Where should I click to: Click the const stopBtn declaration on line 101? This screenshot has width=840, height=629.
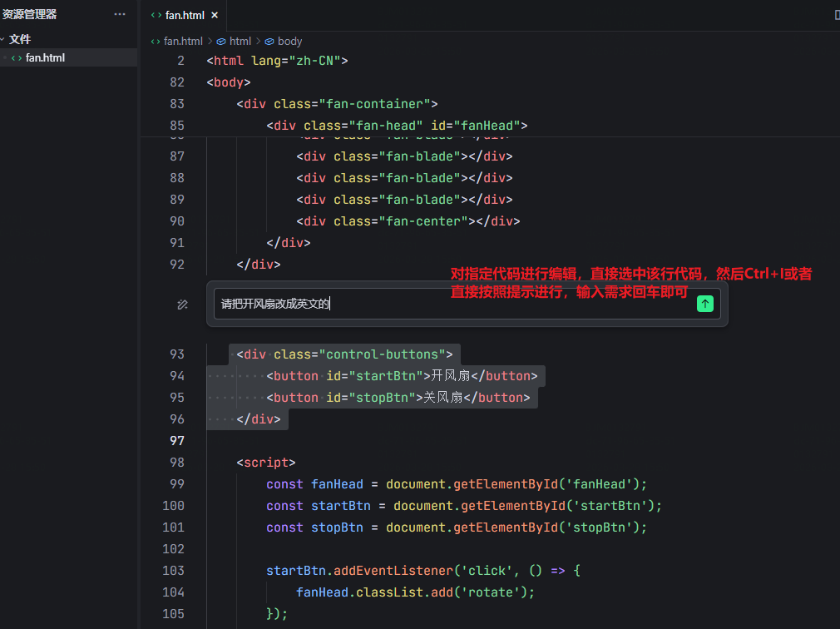pyautogui.click(x=457, y=527)
